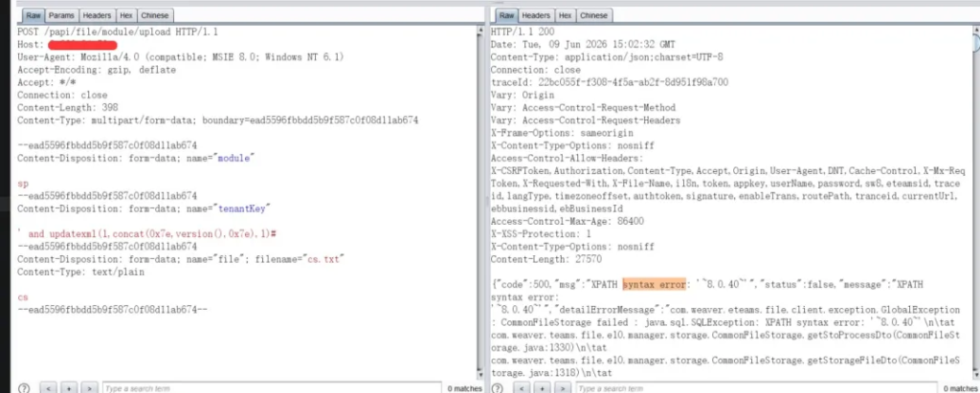This screenshot has height=393, width=980.
Task: Select the response Raw tab
Action: (x=506, y=15)
